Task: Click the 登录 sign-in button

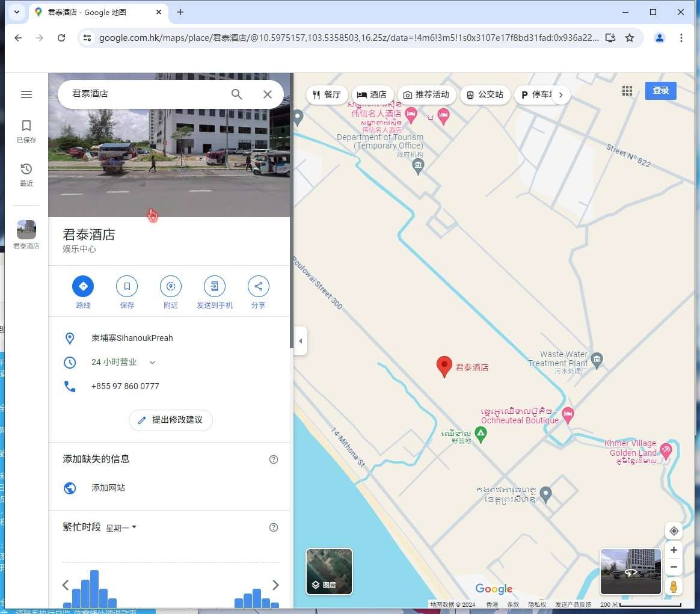Action: (x=660, y=91)
